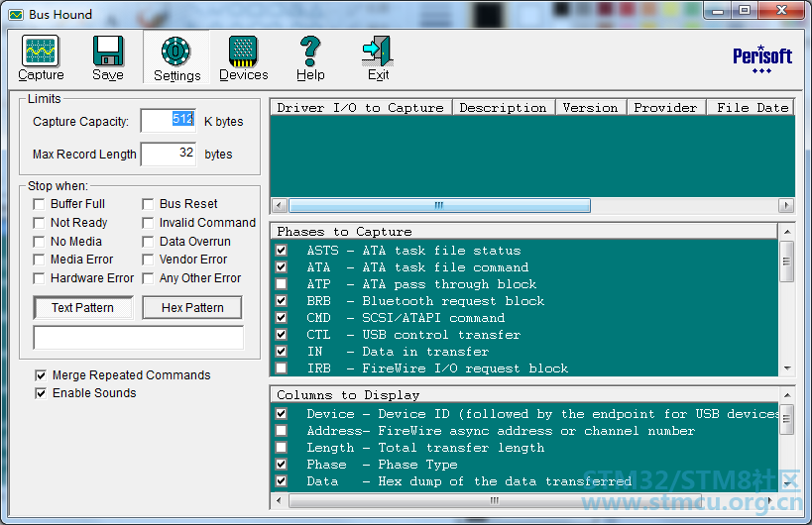Screen dimensions: 812x525
Task: Uncheck the Phase column checkbox
Action: coord(282,465)
